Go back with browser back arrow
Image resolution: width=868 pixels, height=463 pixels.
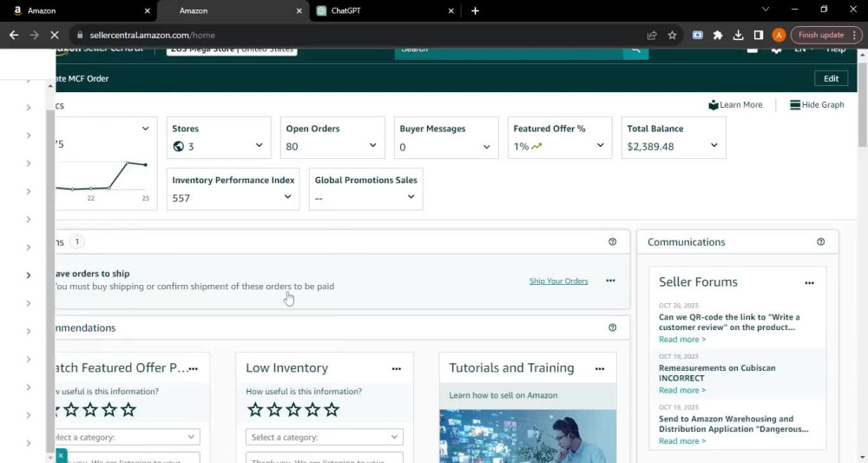click(x=14, y=35)
